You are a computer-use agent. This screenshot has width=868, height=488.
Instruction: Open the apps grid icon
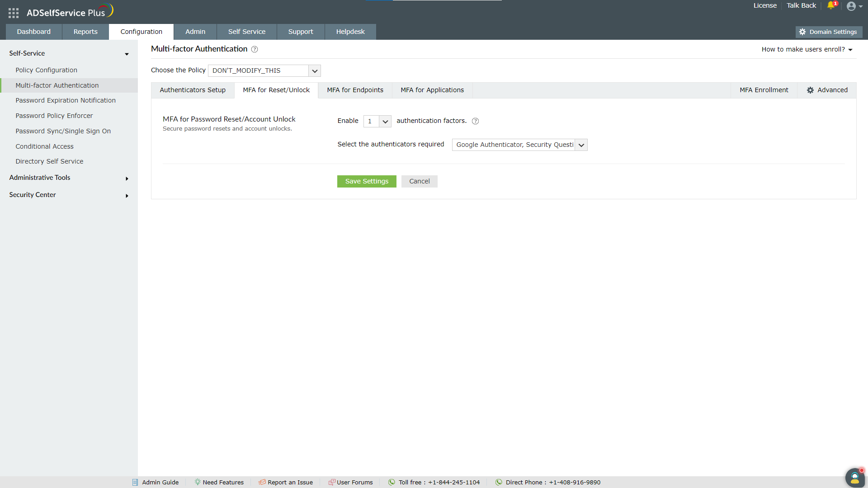click(14, 13)
